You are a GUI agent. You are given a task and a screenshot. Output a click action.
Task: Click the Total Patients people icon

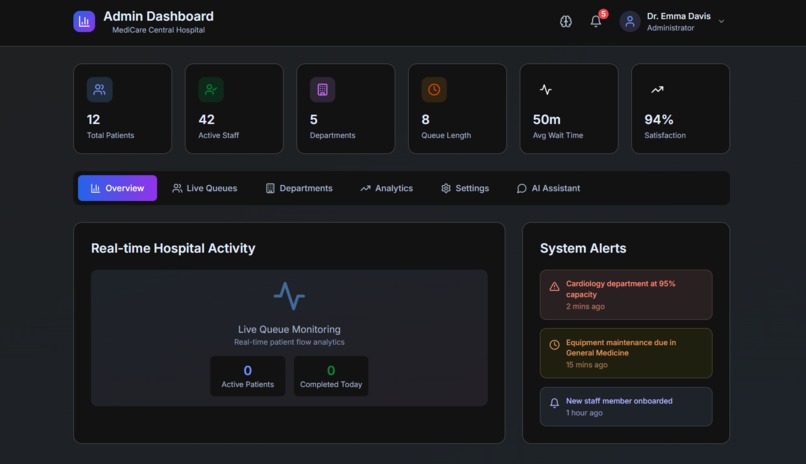(99, 89)
